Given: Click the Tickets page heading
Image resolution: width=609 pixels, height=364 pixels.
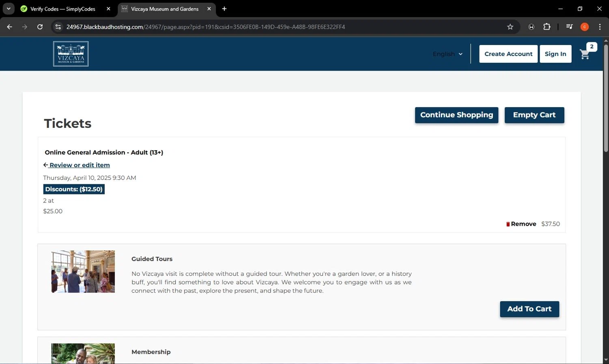Looking at the screenshot, I should [x=68, y=123].
